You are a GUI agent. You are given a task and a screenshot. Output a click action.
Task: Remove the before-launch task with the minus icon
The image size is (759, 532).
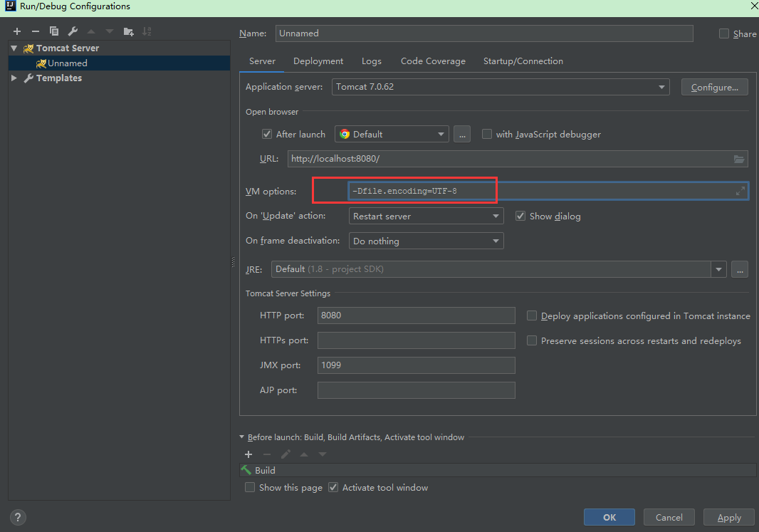(267, 454)
